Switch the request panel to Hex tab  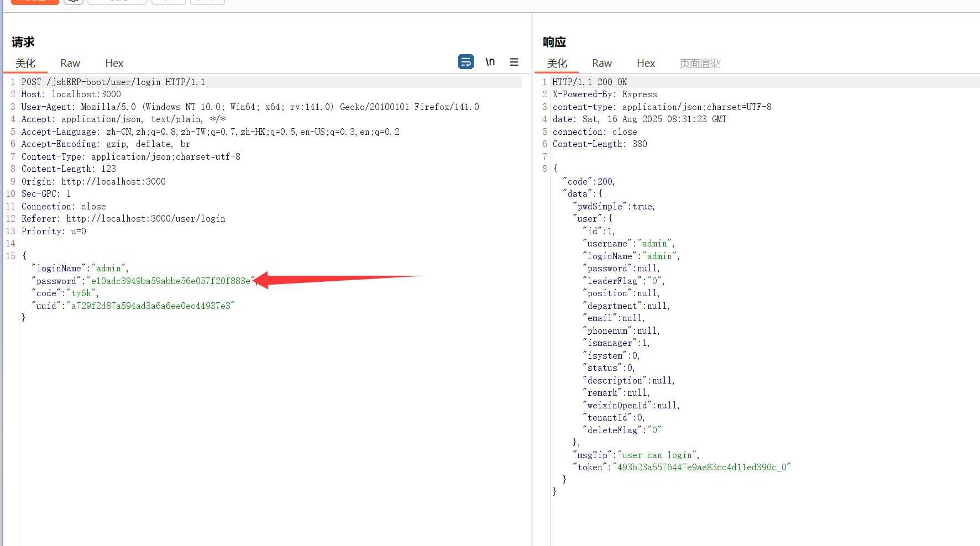[x=114, y=64]
